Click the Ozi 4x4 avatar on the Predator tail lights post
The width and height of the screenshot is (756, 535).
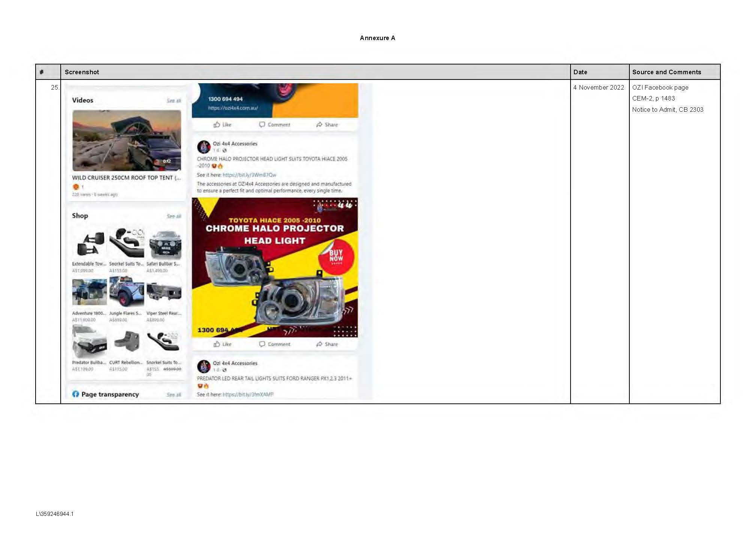point(204,366)
